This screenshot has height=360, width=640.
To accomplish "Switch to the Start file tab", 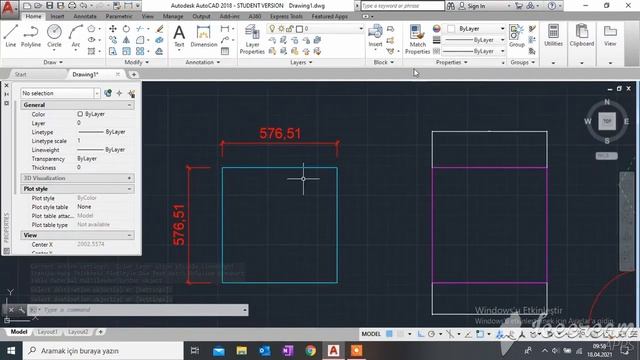I will point(20,74).
